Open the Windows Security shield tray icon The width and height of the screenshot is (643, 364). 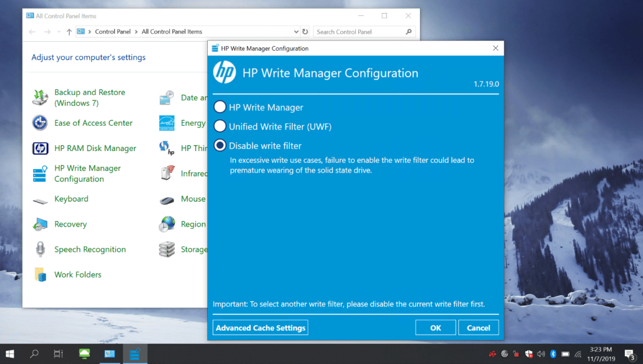pos(529,354)
